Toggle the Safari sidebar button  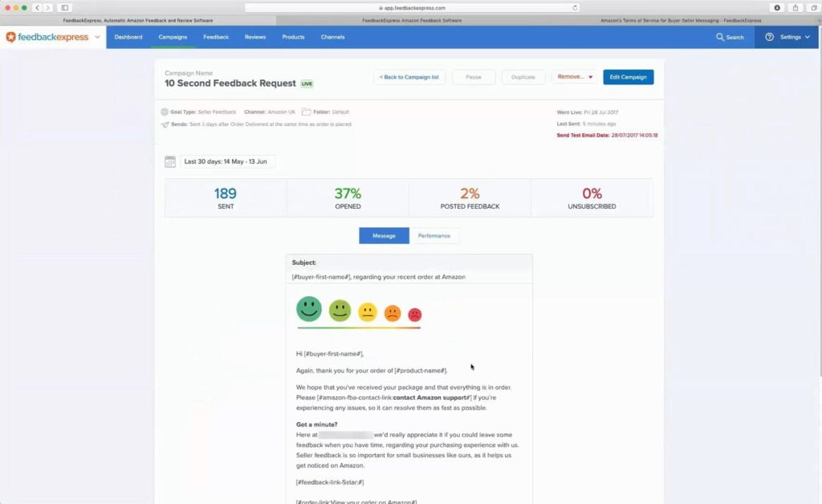tap(64, 8)
